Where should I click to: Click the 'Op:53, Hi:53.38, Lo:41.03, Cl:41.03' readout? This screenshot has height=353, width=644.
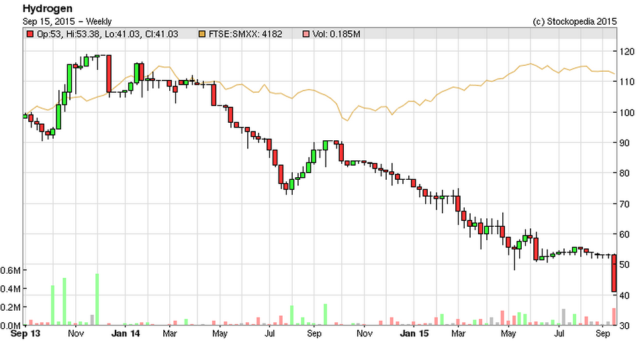click(107, 34)
